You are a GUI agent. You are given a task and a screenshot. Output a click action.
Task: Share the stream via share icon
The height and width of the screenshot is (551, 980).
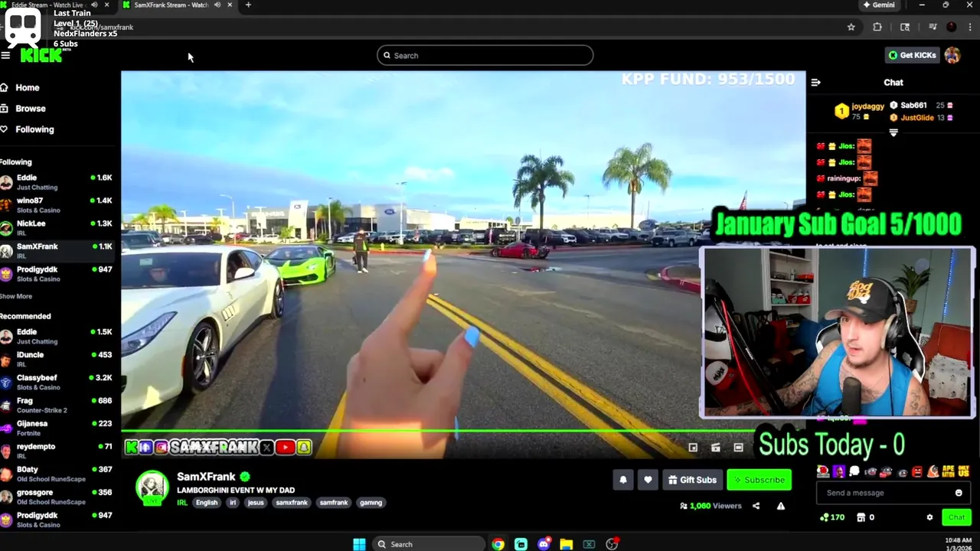[756, 506]
